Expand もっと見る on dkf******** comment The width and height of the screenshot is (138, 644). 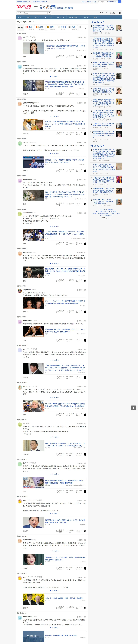pos(54,474)
